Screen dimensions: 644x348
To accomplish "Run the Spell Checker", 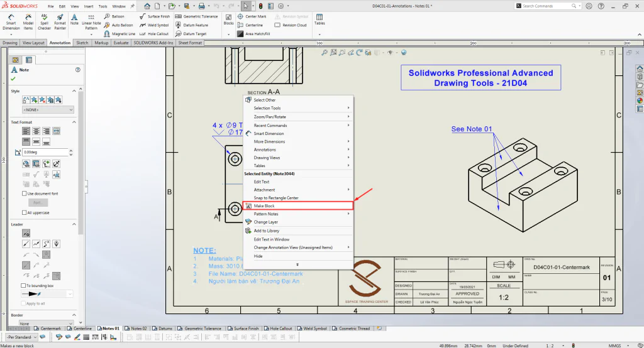I will 45,22.
